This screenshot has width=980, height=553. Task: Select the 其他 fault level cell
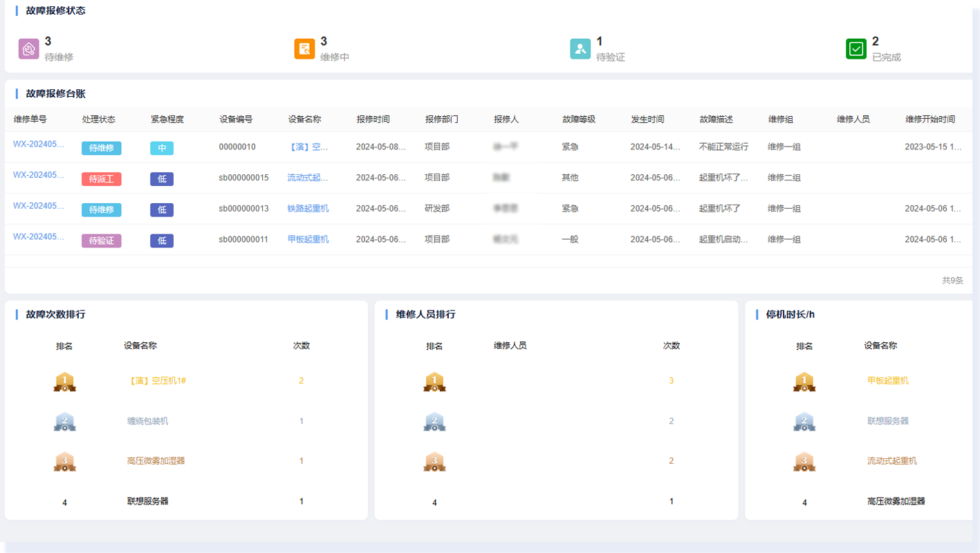[x=571, y=178]
